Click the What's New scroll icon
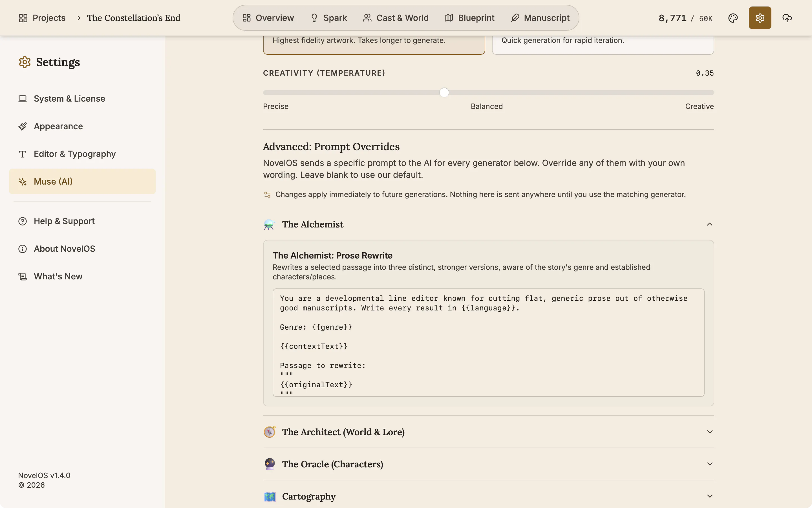Image resolution: width=812 pixels, height=508 pixels. [x=23, y=277]
